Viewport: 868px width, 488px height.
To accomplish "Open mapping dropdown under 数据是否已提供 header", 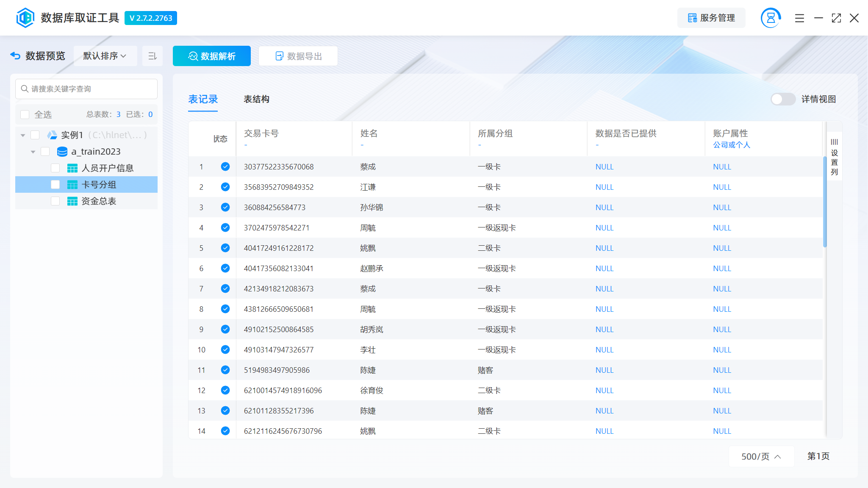I will click(597, 145).
